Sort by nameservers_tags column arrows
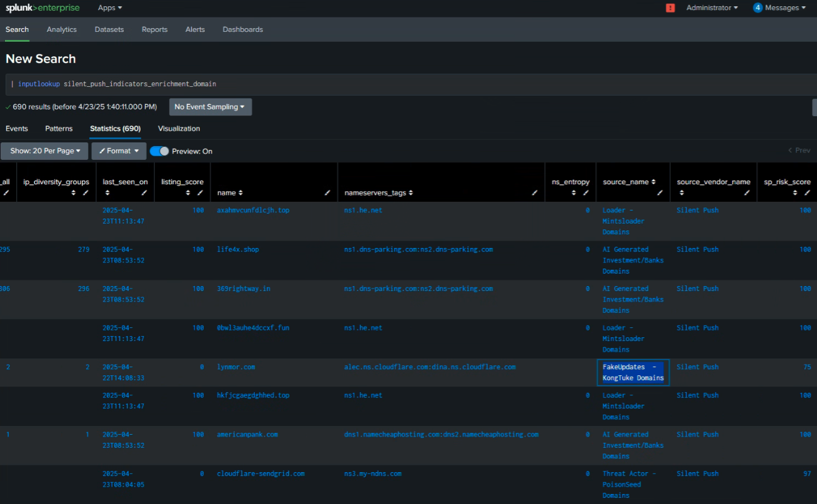Viewport: 817px width, 504px height. pyautogui.click(x=411, y=193)
